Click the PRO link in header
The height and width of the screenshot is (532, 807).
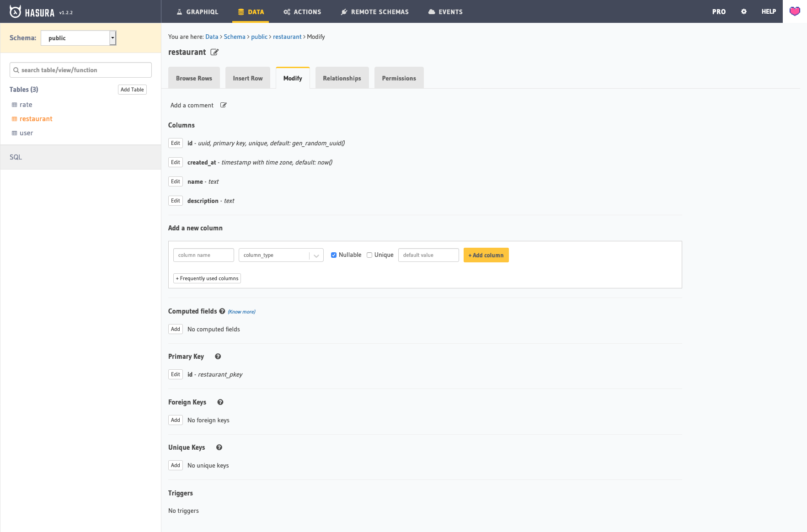[x=719, y=12]
